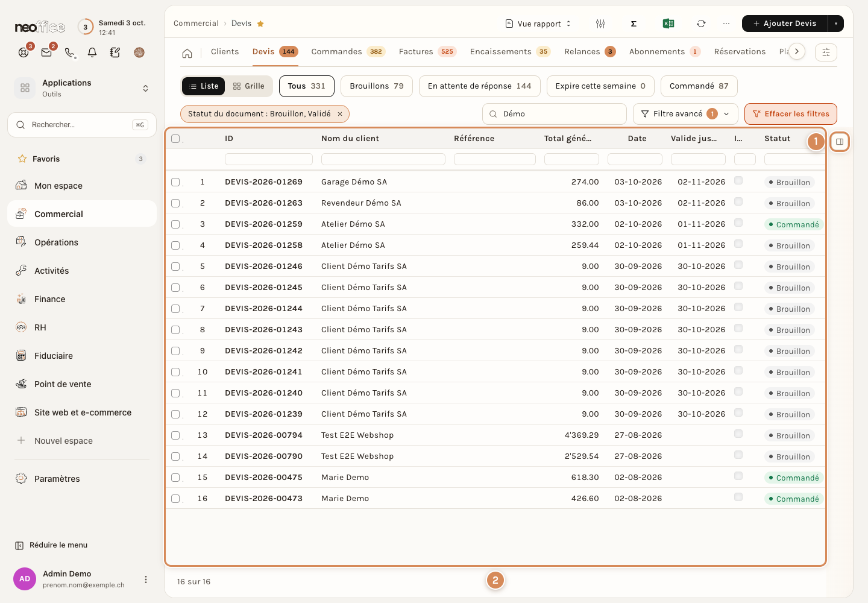
Task: Switch to the Commandes tab
Action: pos(348,52)
